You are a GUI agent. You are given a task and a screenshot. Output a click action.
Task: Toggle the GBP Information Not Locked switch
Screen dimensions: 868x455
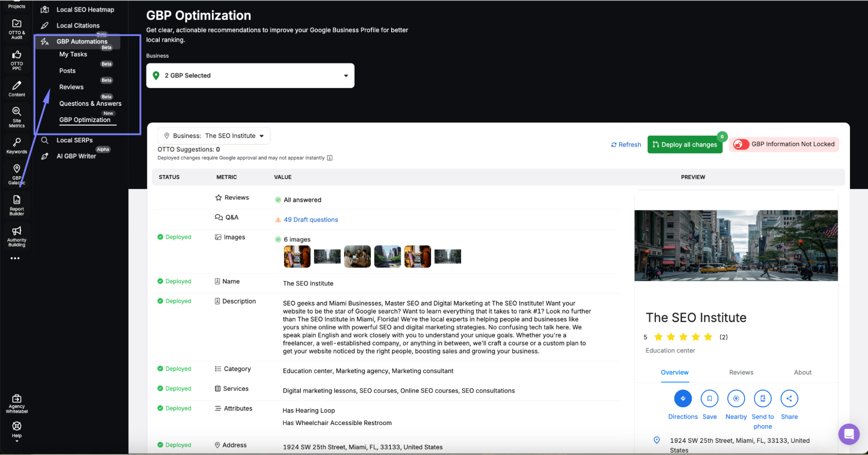tap(741, 144)
